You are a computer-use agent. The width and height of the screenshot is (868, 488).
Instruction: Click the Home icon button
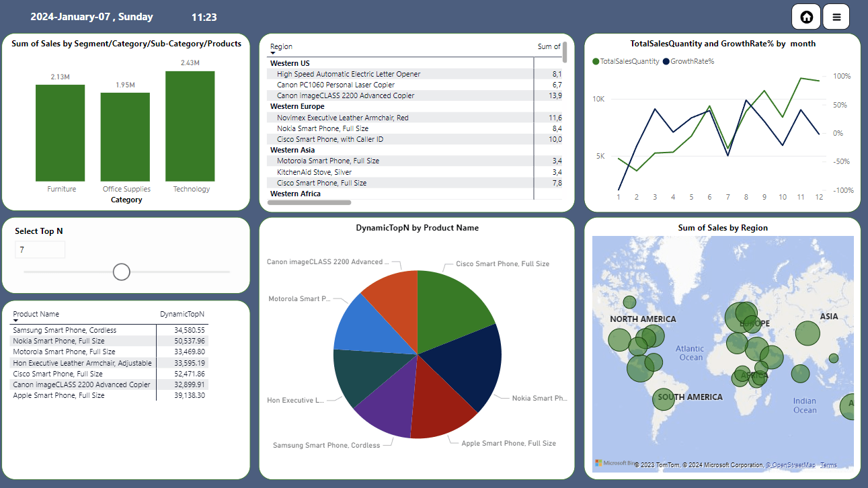pos(806,17)
